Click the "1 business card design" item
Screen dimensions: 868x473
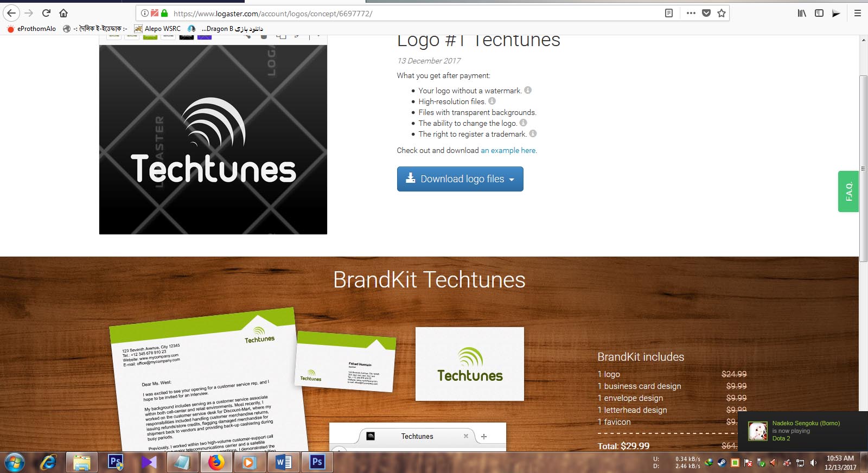[639, 386]
